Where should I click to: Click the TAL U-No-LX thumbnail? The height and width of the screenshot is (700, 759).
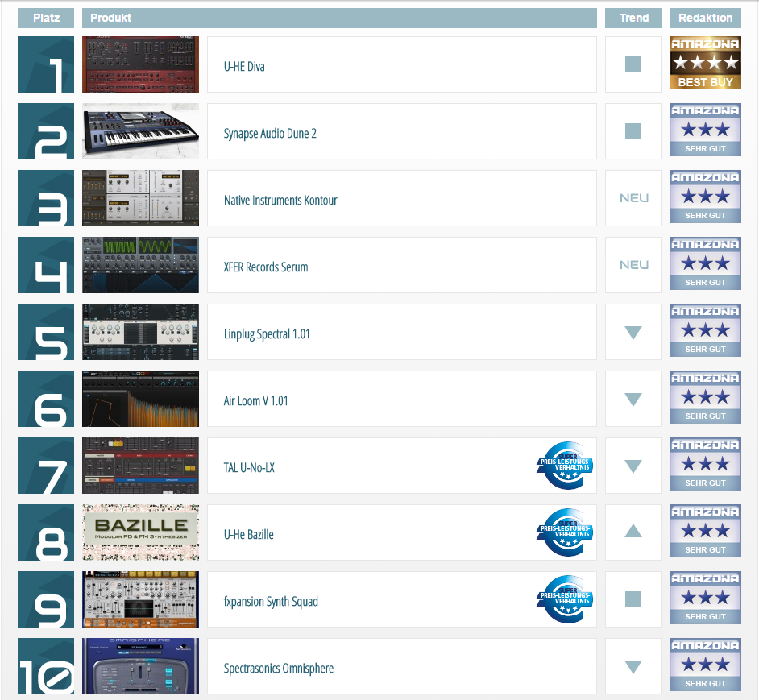[x=140, y=466]
